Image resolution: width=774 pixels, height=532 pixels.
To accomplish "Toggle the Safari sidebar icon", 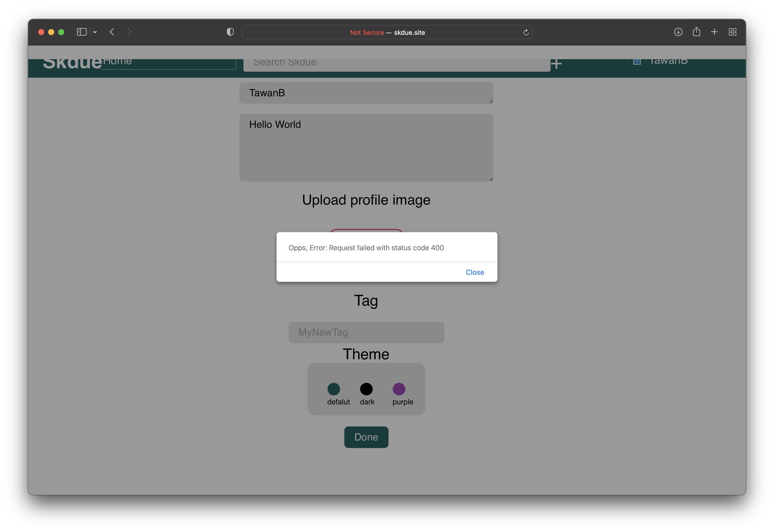I will tap(82, 32).
